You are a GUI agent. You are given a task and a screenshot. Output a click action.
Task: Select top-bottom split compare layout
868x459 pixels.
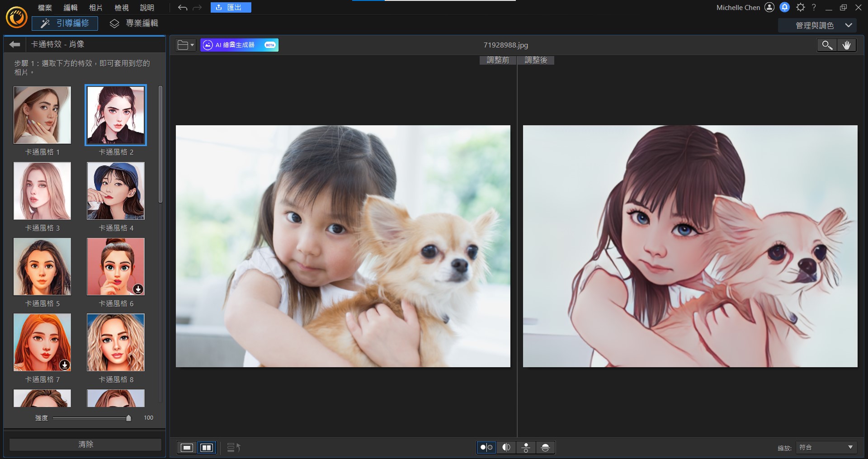point(545,447)
